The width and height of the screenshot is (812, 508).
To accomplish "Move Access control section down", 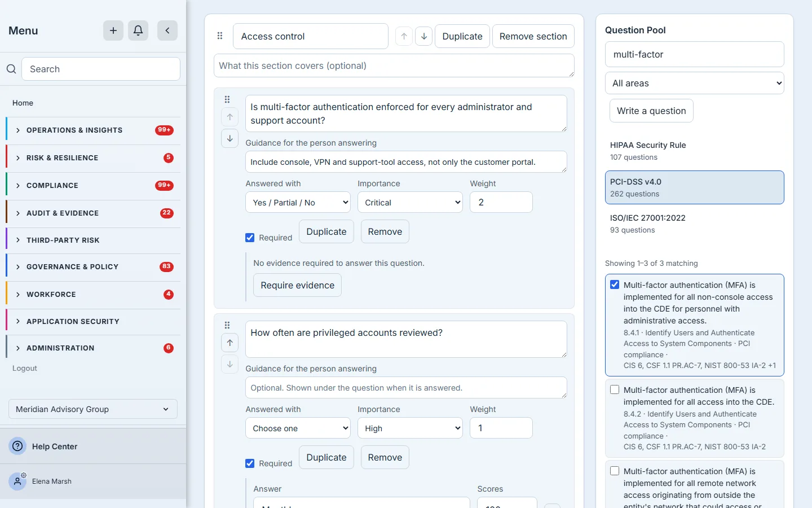I will coord(424,36).
